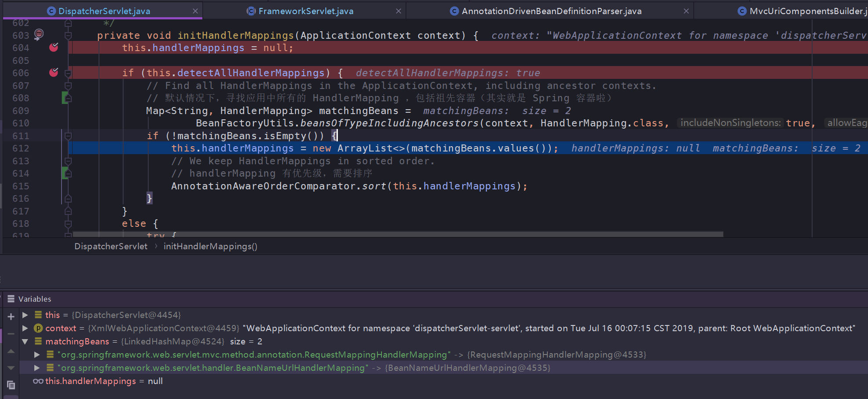Expand the context variable node

(25, 328)
